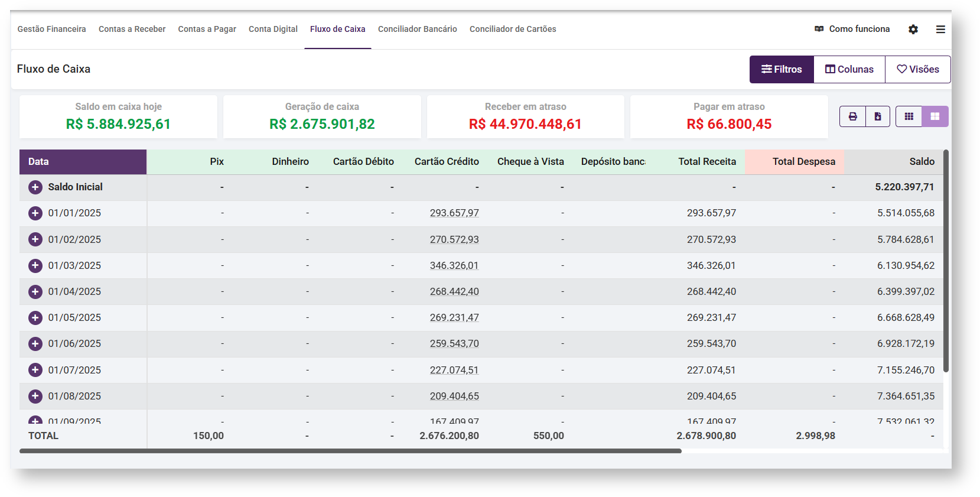Open the Filtros panel
Viewport: 980px width, 497px height.
pos(782,69)
